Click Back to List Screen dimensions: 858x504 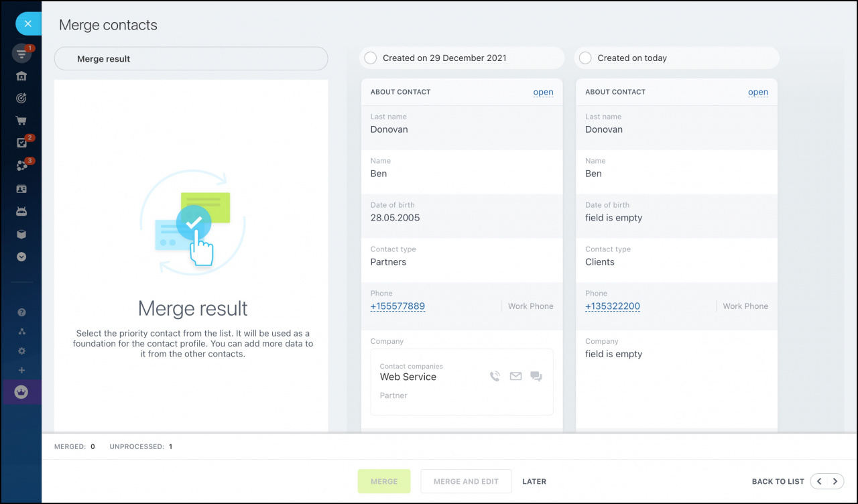tap(778, 481)
